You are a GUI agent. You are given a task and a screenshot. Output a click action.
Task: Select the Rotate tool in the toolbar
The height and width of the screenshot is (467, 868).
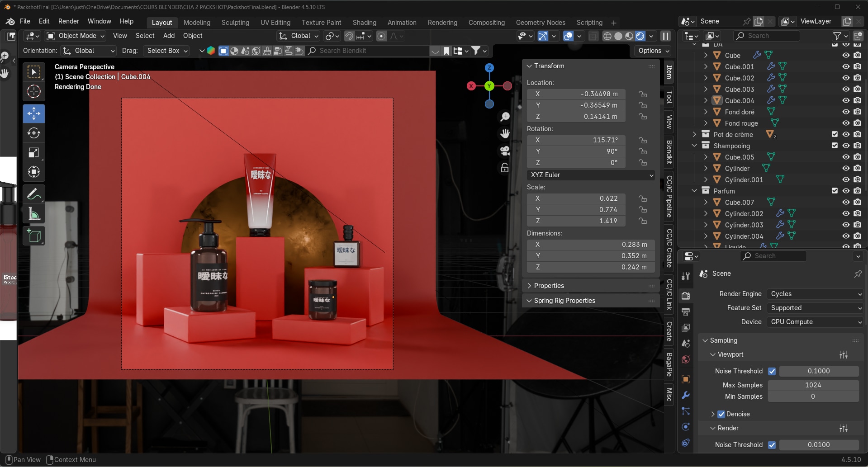coord(34,133)
